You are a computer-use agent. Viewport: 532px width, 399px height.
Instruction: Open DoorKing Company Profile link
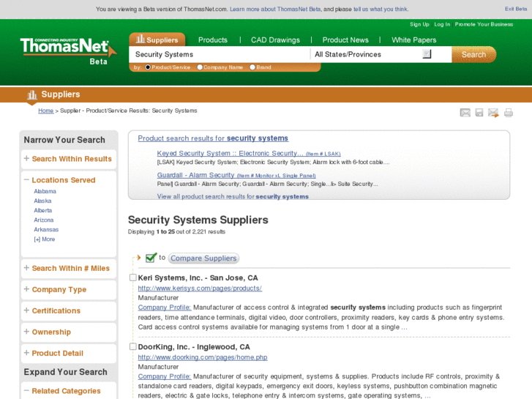(x=165, y=376)
